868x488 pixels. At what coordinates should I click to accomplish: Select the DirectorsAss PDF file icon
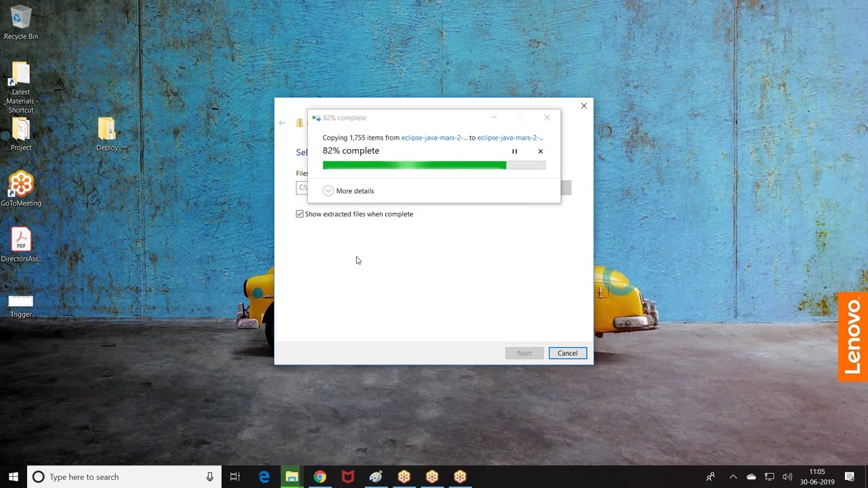point(21,245)
